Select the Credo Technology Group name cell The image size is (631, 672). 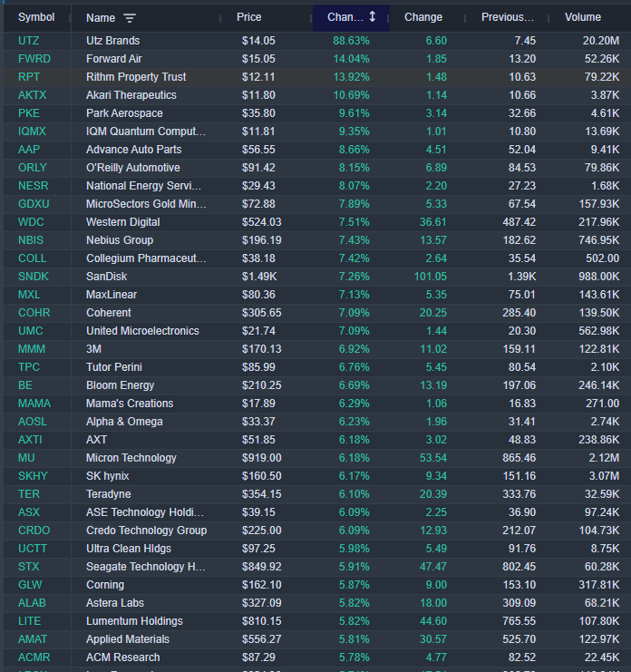click(147, 531)
